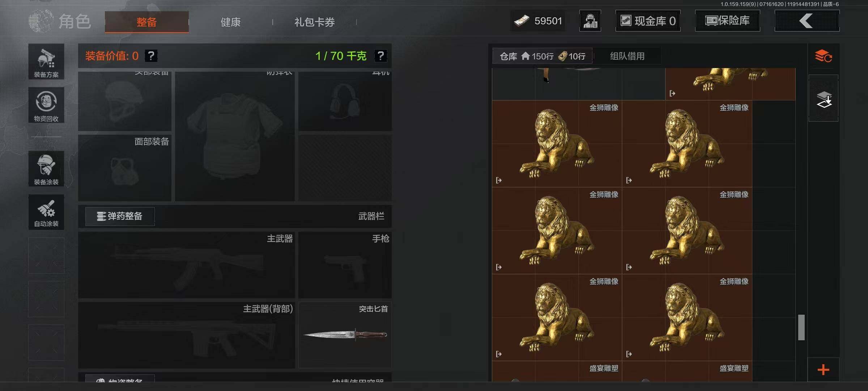Switch to the 礼包卡券 tab

point(315,22)
